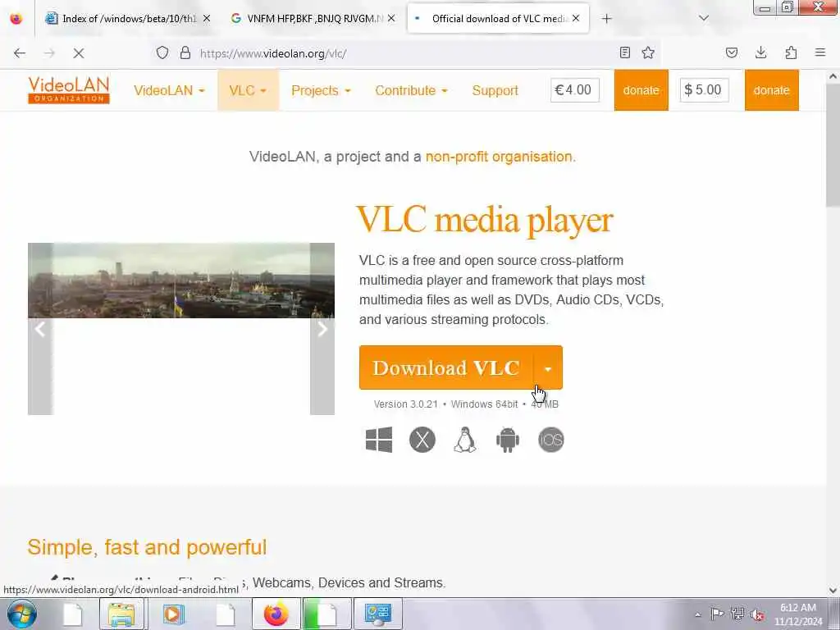840x630 pixels.
Task: Open the Save to Pocket icon
Action: point(732,52)
